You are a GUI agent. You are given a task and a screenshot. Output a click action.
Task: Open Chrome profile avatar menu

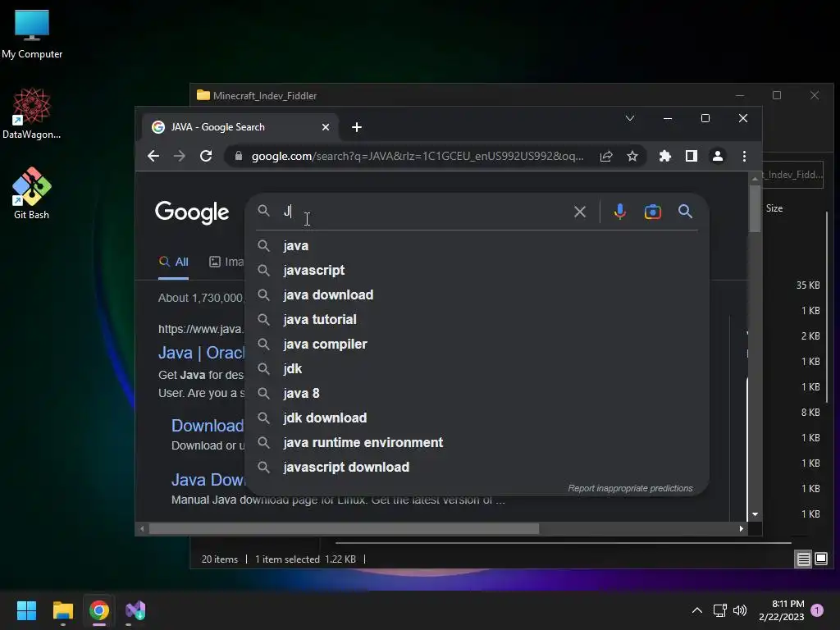point(717,156)
